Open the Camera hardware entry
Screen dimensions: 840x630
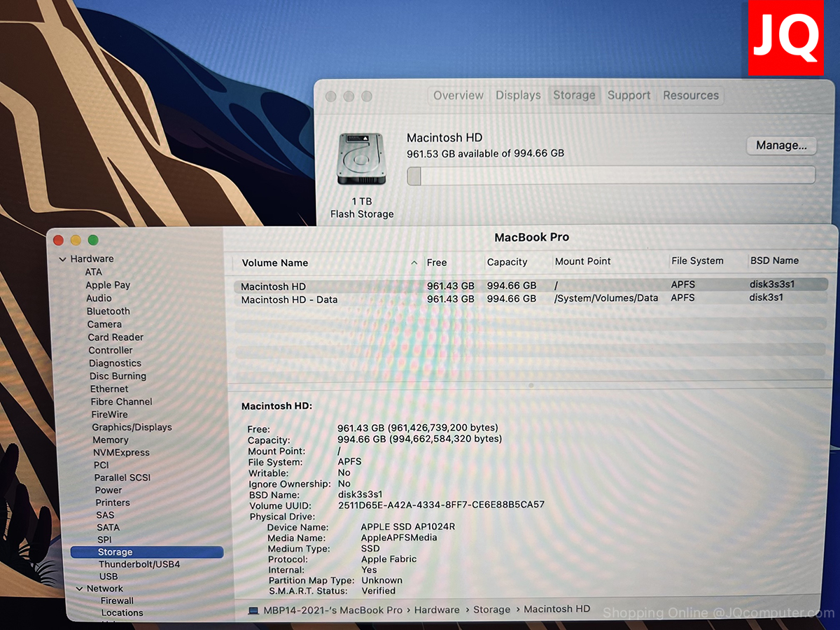tap(104, 324)
